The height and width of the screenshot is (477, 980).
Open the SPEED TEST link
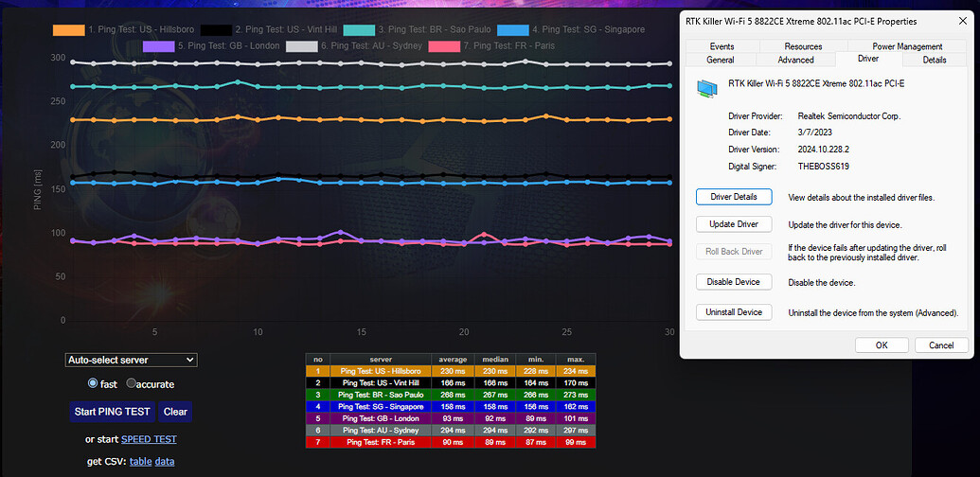[147, 439]
